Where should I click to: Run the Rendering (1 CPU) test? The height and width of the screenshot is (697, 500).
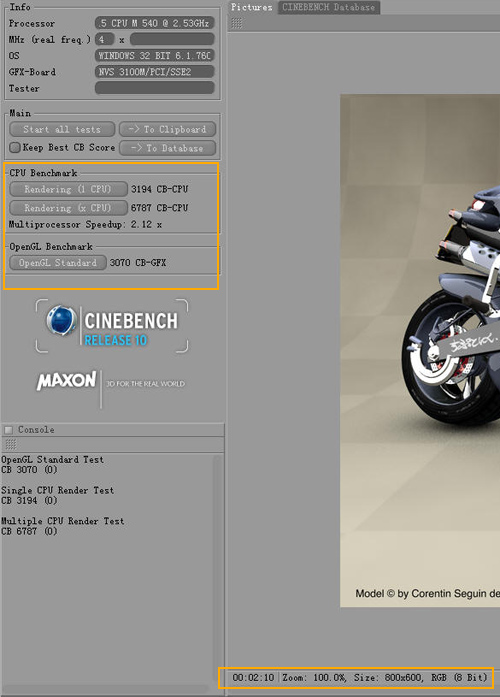tap(68, 189)
